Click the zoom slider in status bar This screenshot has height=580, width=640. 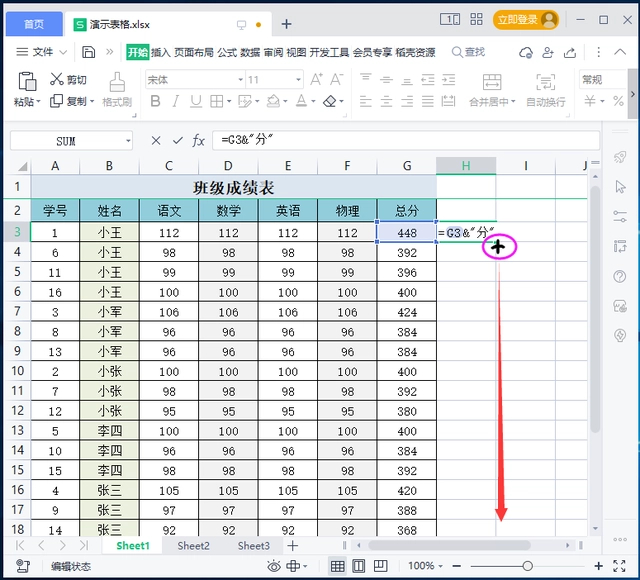coord(527,566)
